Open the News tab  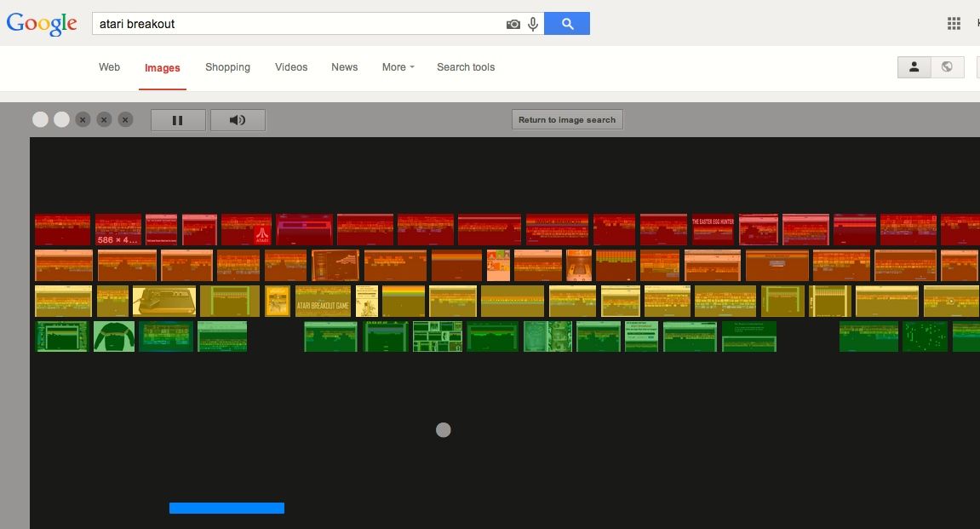tap(344, 67)
